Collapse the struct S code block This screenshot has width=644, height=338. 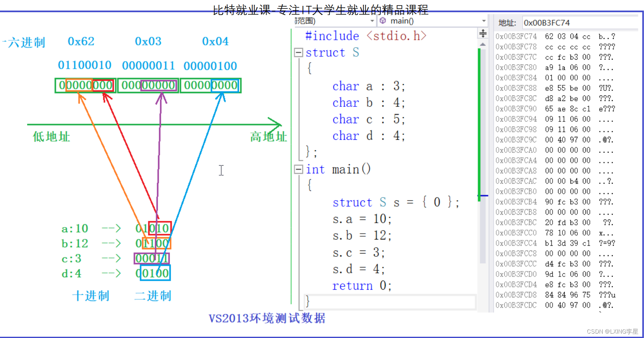298,53
